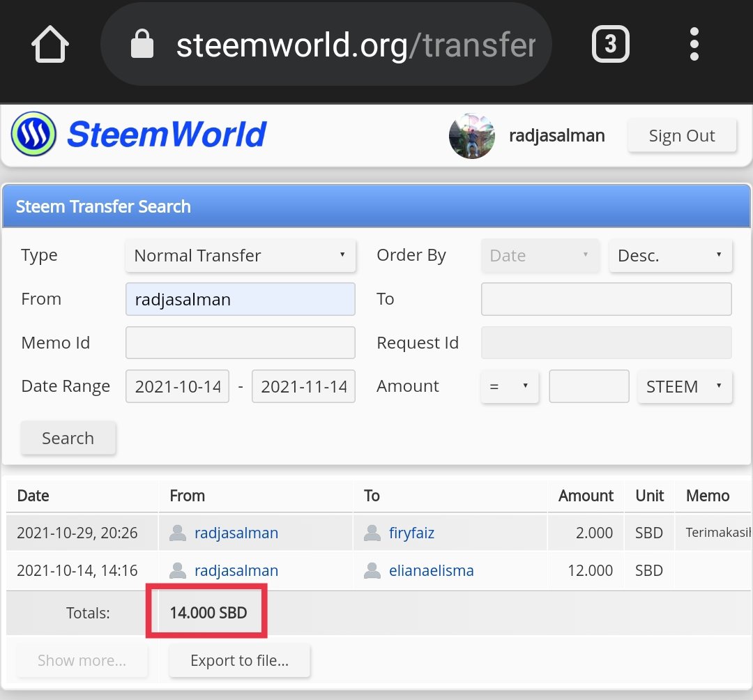Viewport: 753px width, 700px height.
Task: Edit start date 2021-10-14
Action: point(177,386)
